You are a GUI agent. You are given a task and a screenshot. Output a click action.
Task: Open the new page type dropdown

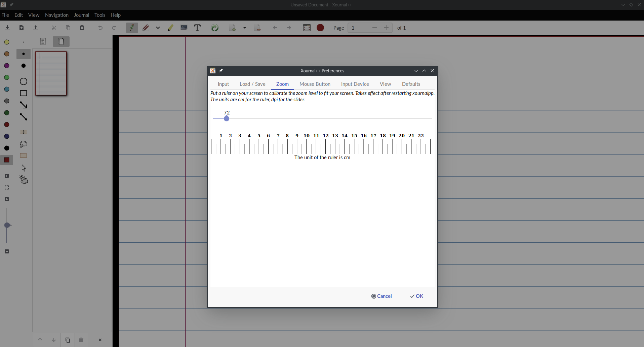click(x=244, y=28)
